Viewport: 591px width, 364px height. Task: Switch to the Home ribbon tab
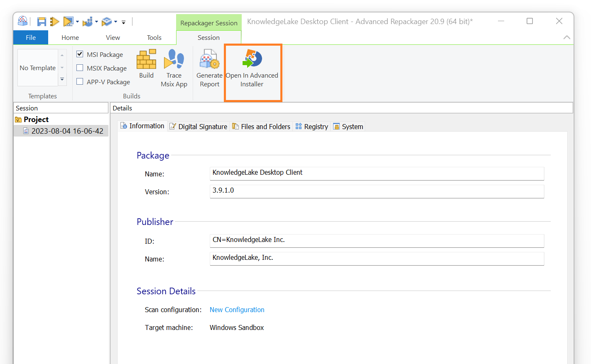70,37
